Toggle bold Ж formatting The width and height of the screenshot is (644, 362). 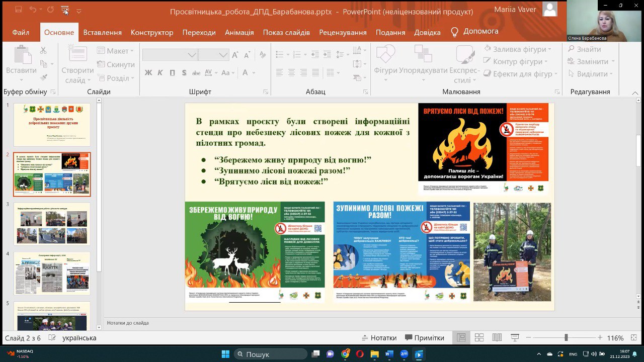(x=148, y=72)
